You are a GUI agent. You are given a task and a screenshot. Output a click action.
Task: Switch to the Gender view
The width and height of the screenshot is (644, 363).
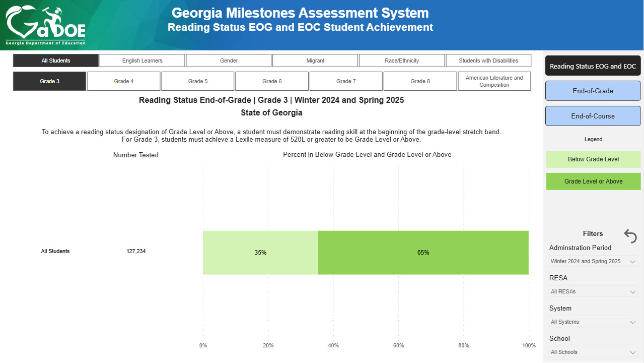(229, 60)
